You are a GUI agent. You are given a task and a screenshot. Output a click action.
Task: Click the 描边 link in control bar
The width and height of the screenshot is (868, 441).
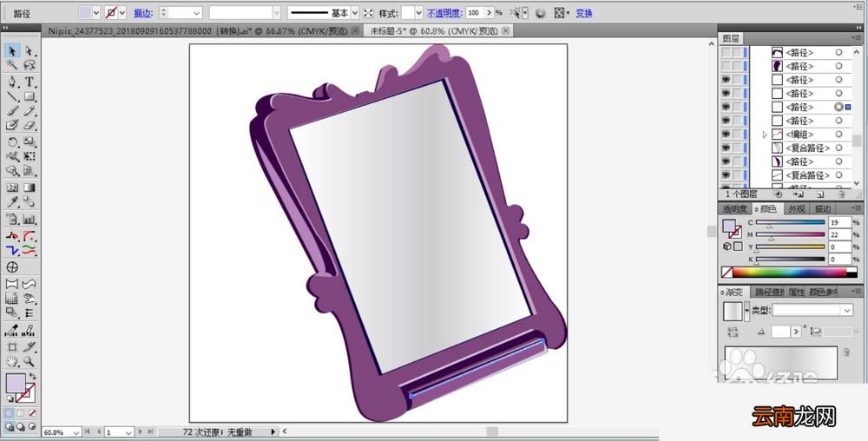[143, 13]
